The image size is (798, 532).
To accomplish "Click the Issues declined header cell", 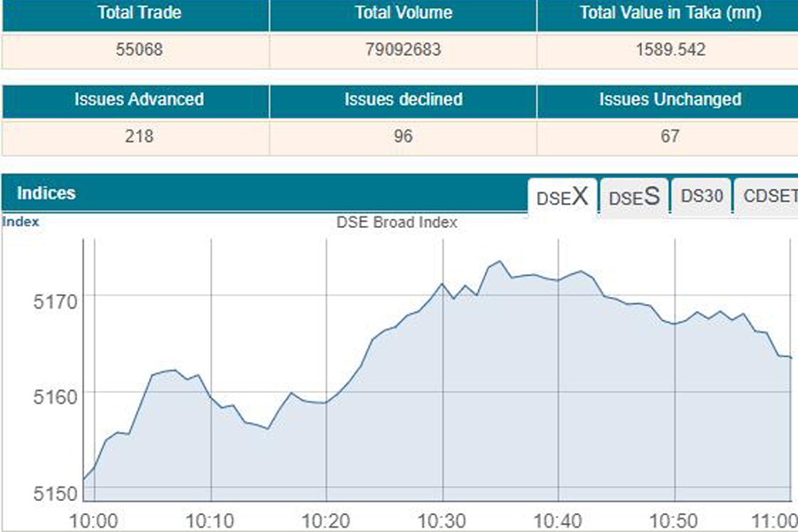I will [x=403, y=100].
